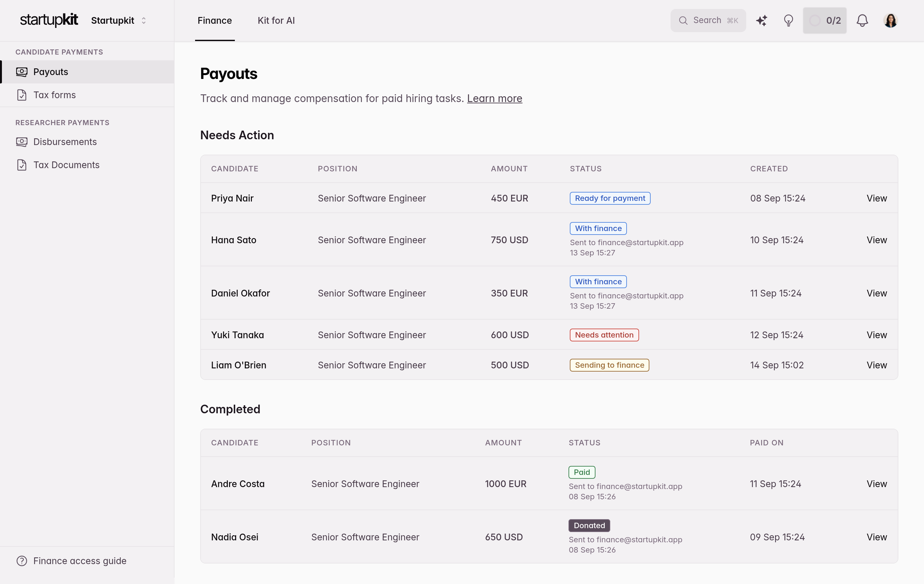View Yuki Tanaka's payout
Image resolution: width=924 pixels, height=584 pixels.
877,335
